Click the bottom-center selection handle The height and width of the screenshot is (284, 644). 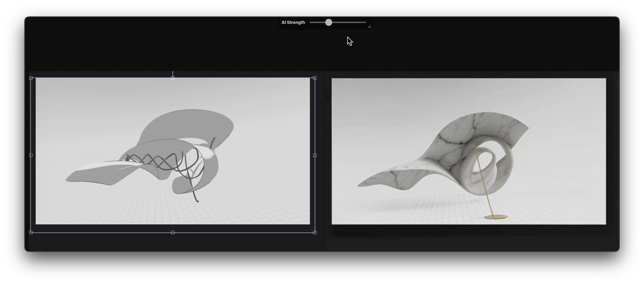[x=173, y=233]
